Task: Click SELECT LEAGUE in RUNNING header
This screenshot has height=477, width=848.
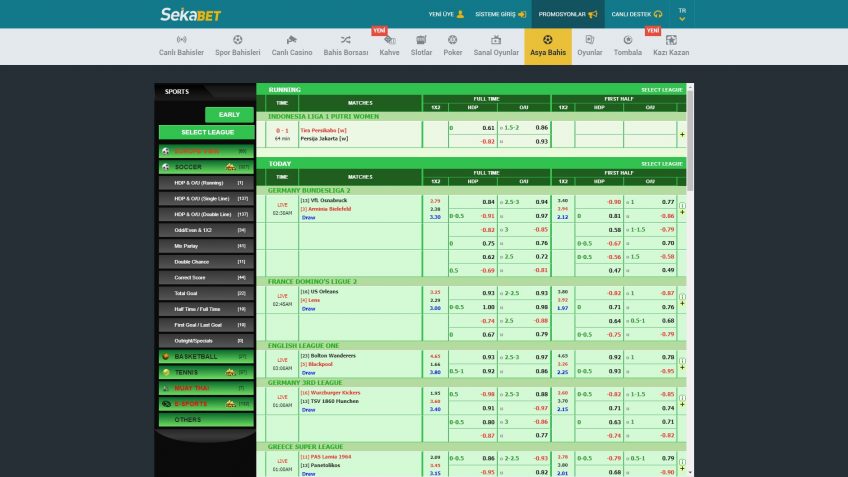Action: pyautogui.click(x=661, y=90)
